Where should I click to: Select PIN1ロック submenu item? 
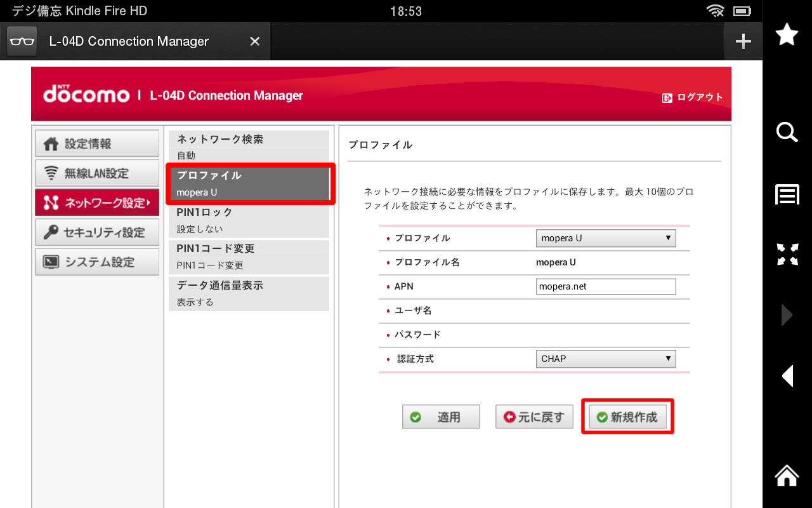point(249,220)
